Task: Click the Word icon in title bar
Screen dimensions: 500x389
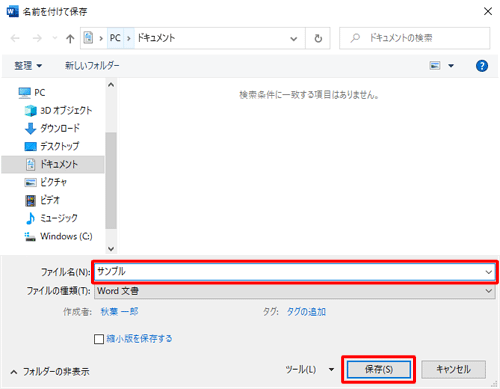Action: pos(12,11)
